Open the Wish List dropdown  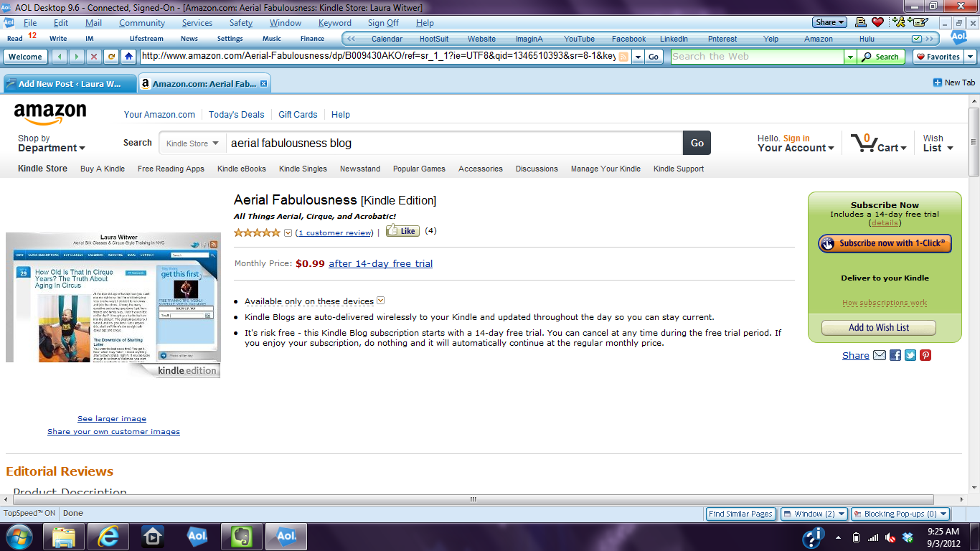click(938, 143)
